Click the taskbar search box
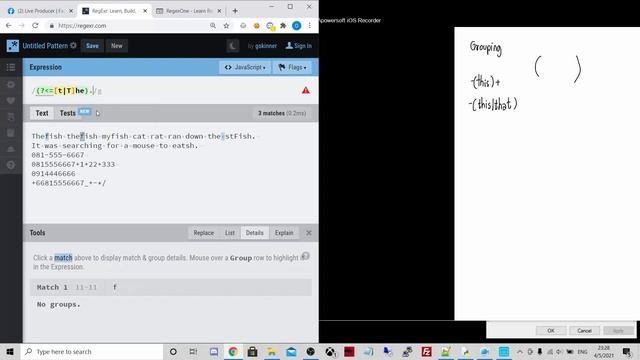This screenshot has height=360, width=640. click(92, 351)
